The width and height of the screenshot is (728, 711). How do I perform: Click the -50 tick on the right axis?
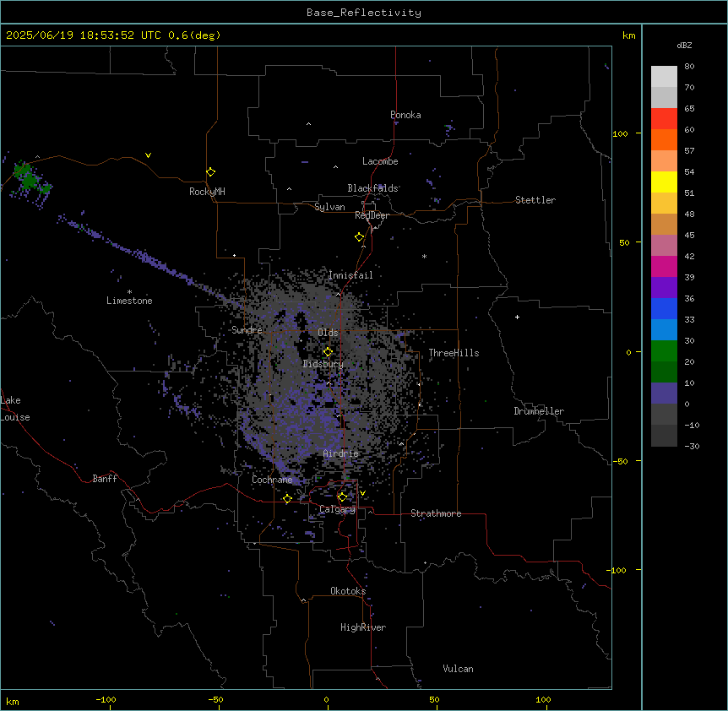click(x=620, y=461)
